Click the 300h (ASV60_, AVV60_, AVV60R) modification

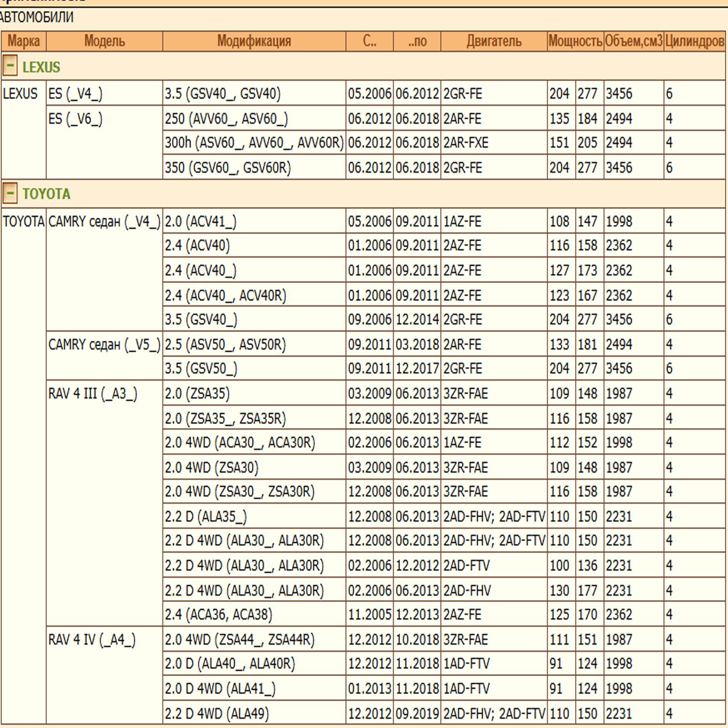click(x=254, y=143)
